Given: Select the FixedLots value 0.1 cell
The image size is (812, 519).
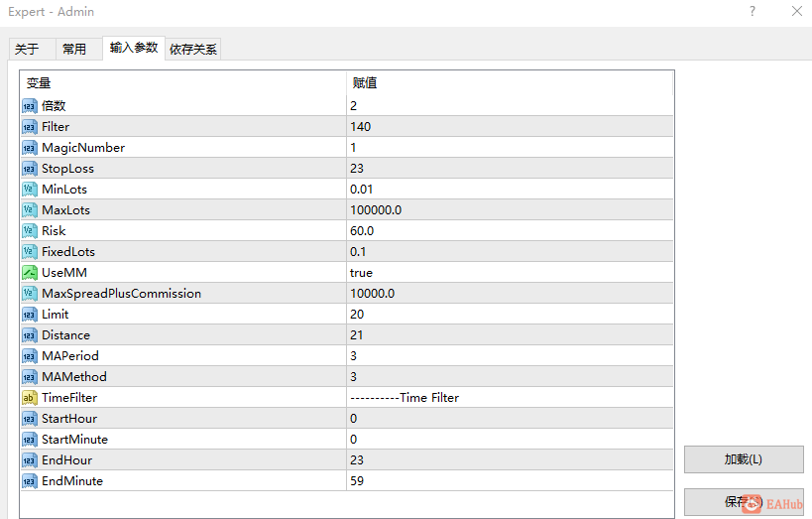Looking at the screenshot, I should [x=510, y=252].
